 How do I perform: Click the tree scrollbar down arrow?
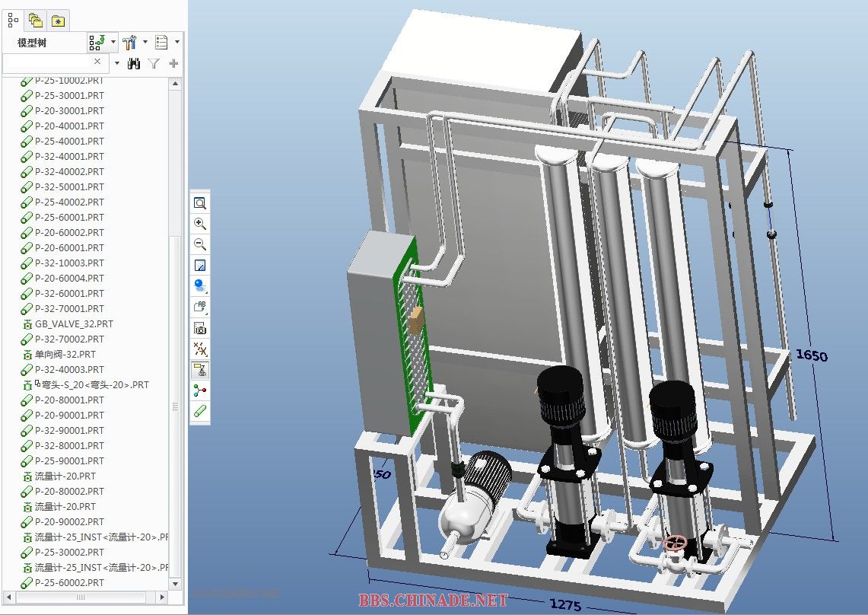[176, 584]
